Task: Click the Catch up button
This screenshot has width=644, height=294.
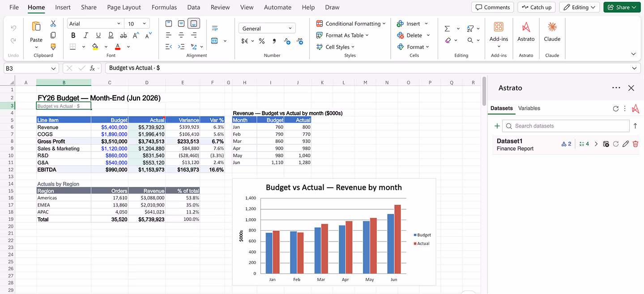Action: pos(537,7)
